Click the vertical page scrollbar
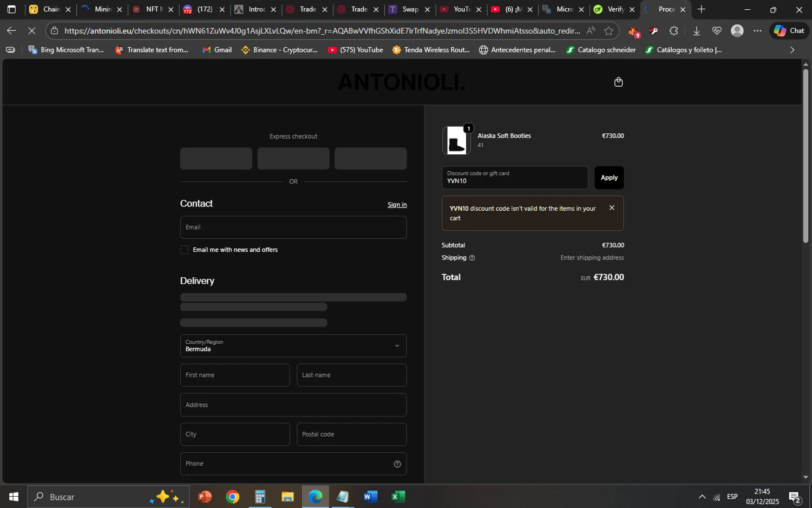Screen dimensions: 812x508 click(806, 156)
